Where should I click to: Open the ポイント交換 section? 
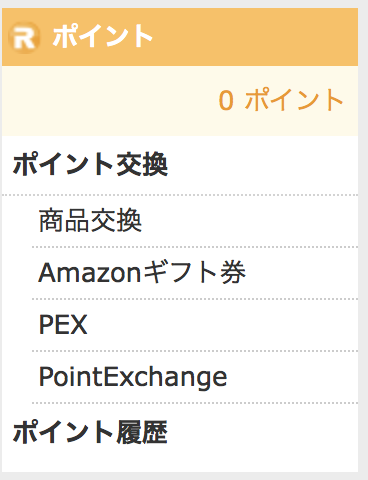point(90,164)
